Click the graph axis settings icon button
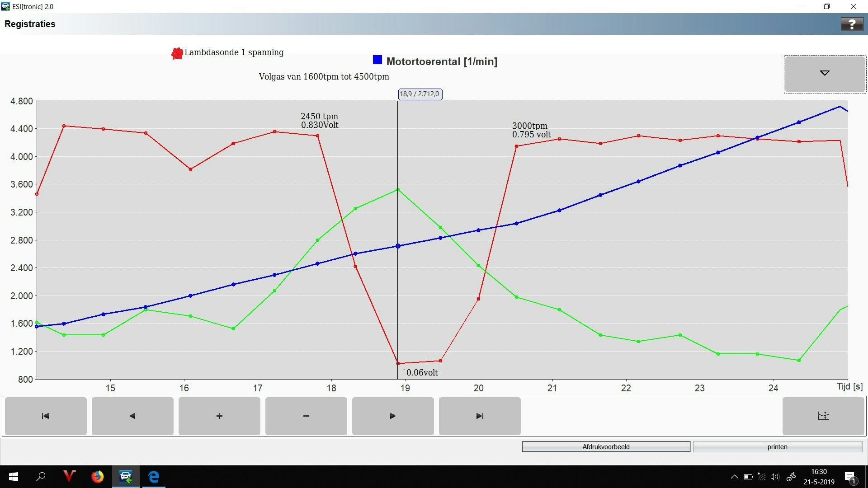This screenshot has width=868, height=488. (x=823, y=416)
